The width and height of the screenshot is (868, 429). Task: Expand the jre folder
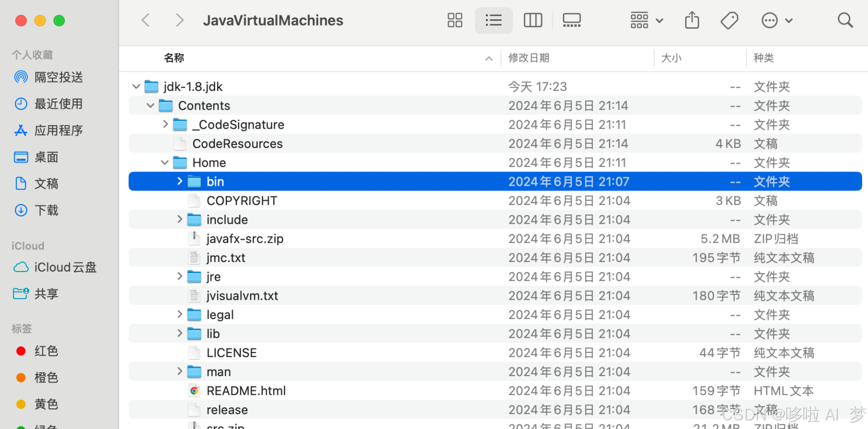pos(180,276)
